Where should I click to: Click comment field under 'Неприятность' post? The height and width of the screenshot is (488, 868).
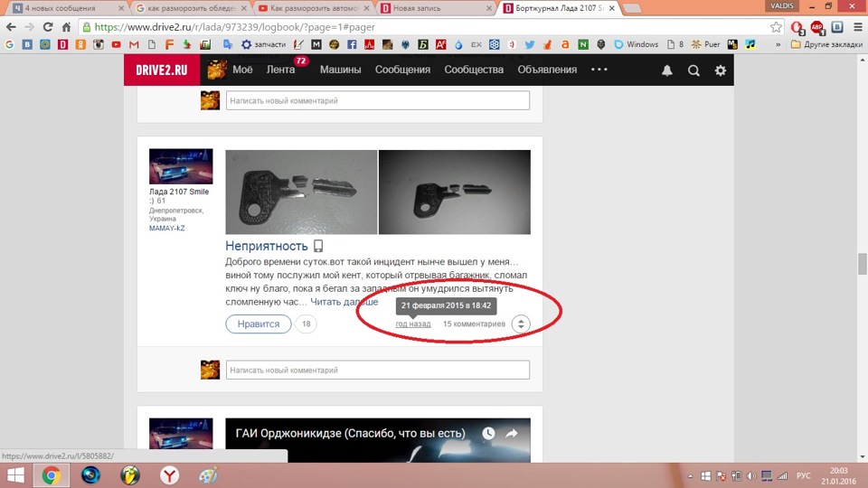378,370
